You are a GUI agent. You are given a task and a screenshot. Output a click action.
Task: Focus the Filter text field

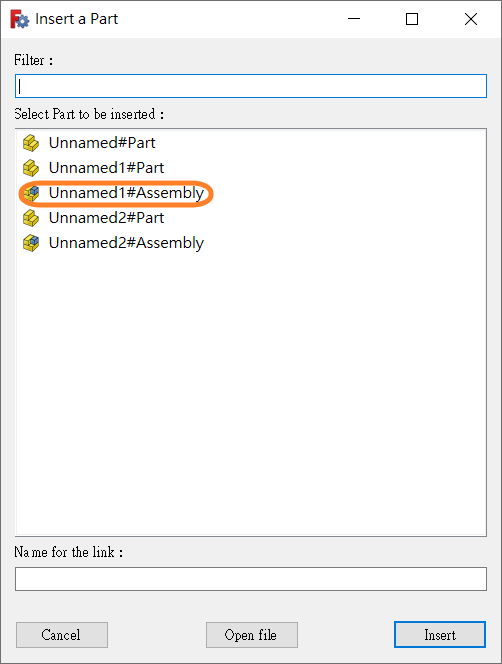(251, 86)
